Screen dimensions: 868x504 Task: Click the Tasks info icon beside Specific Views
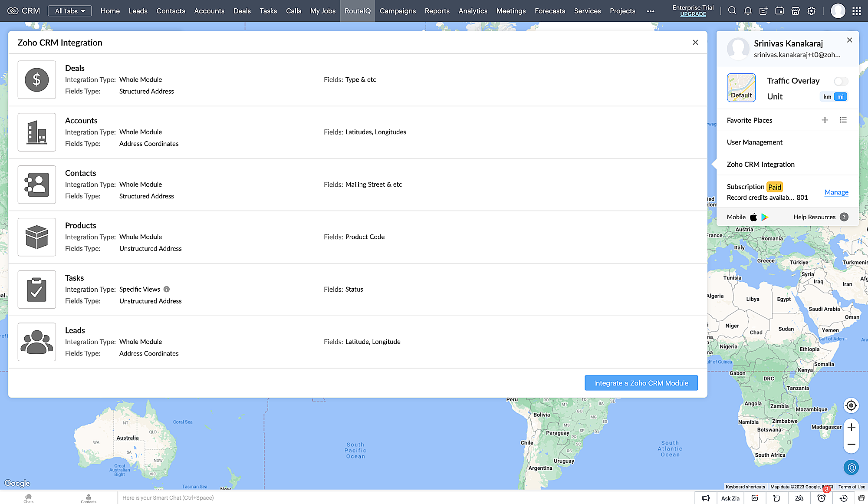[x=167, y=289]
